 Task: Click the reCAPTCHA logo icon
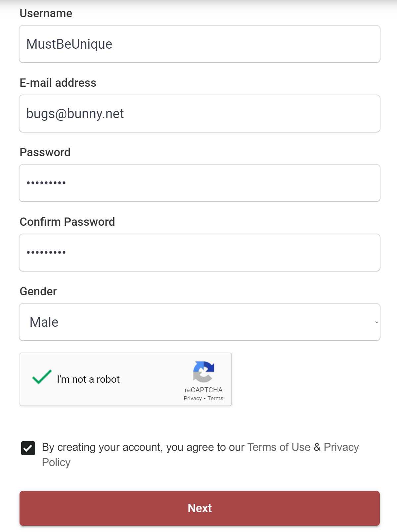point(203,371)
